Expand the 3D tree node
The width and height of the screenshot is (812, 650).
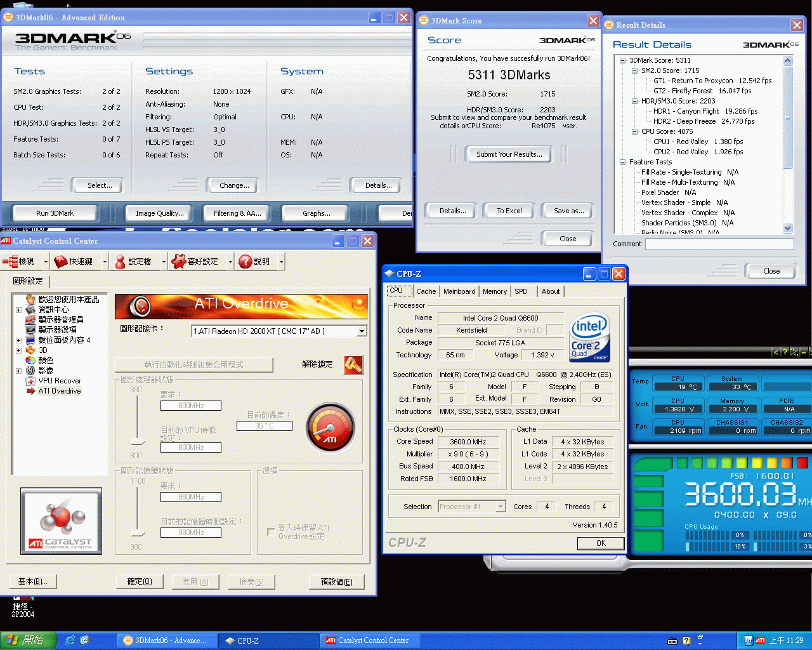18,350
